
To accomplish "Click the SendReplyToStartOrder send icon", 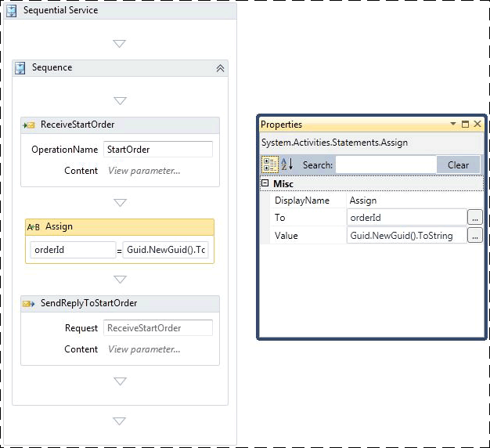I will pos(28,304).
